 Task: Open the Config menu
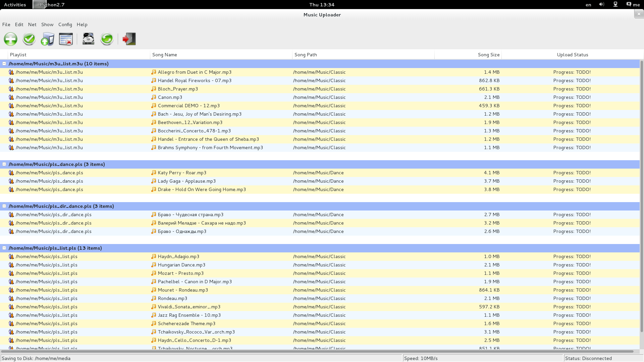[x=65, y=24]
